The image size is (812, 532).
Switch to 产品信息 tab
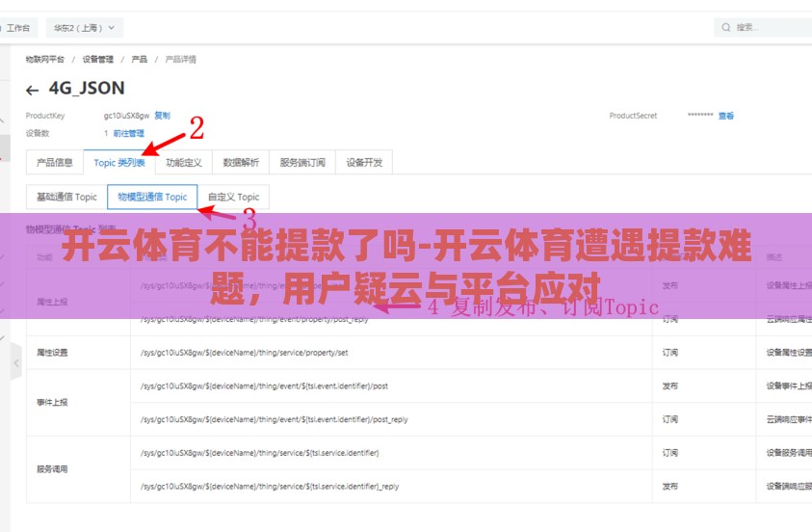click(x=54, y=162)
